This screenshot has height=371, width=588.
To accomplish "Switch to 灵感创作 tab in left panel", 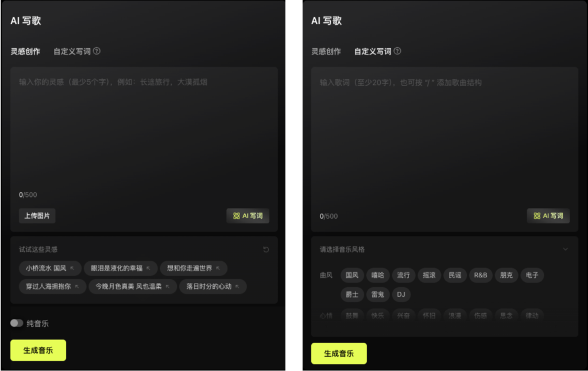I will tap(25, 51).
